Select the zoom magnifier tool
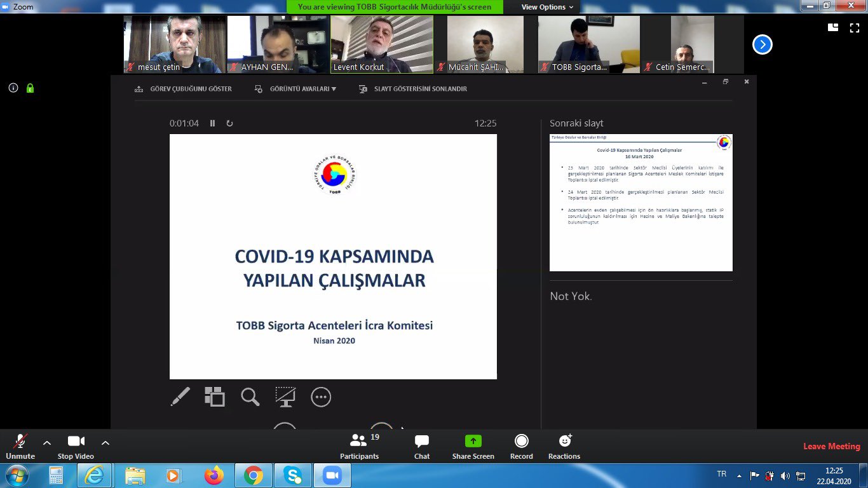 point(250,397)
